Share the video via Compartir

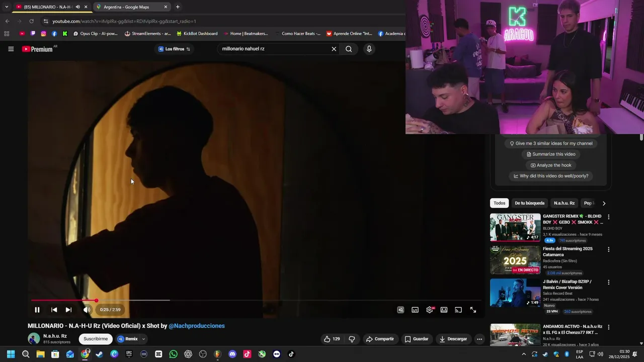(x=380, y=339)
